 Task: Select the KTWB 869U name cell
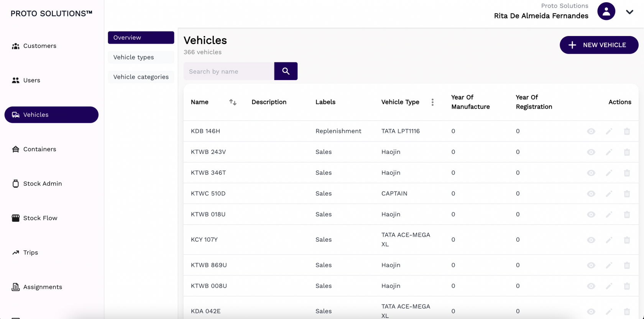click(209, 265)
